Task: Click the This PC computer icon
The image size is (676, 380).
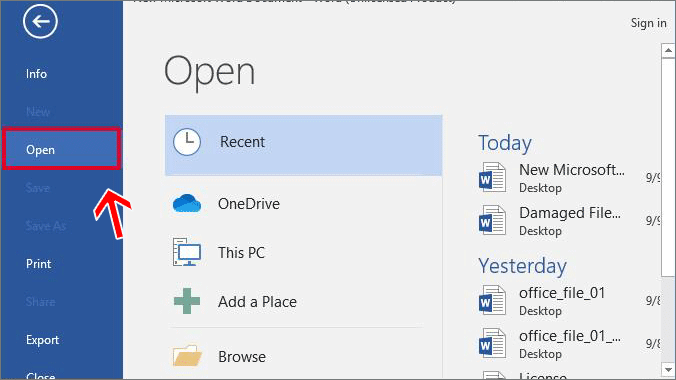Action: [x=187, y=252]
